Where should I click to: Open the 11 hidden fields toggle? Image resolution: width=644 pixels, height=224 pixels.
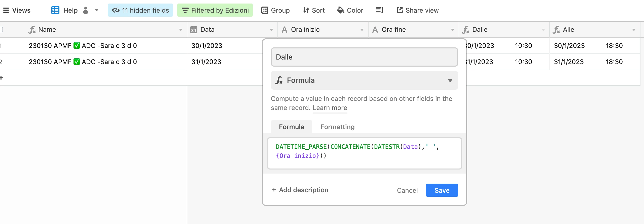click(x=140, y=10)
